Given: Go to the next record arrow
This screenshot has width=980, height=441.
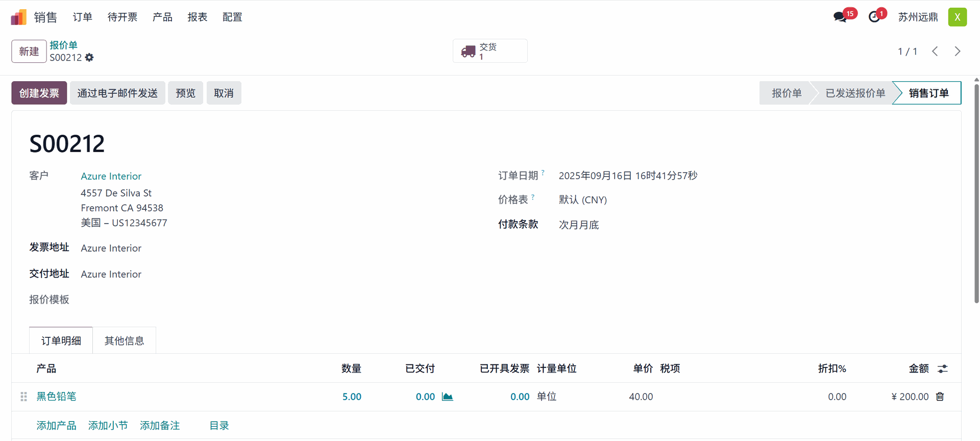Looking at the screenshot, I should 957,51.
